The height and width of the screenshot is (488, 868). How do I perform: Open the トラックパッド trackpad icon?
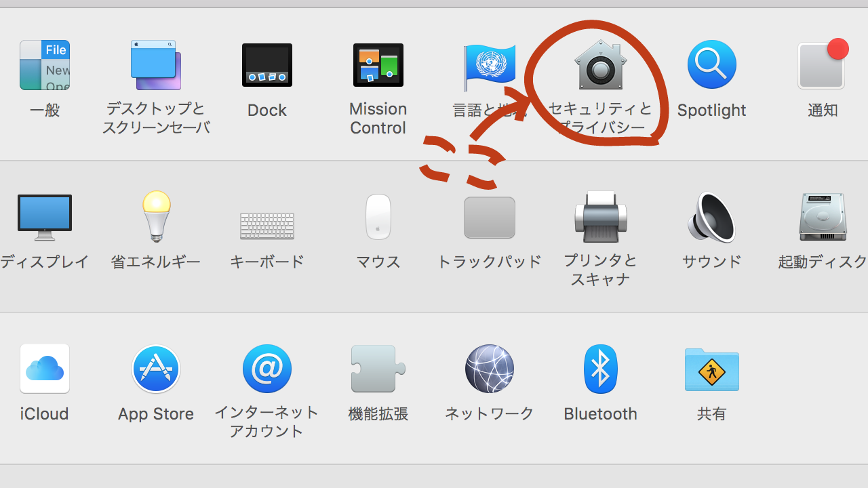[x=490, y=218]
